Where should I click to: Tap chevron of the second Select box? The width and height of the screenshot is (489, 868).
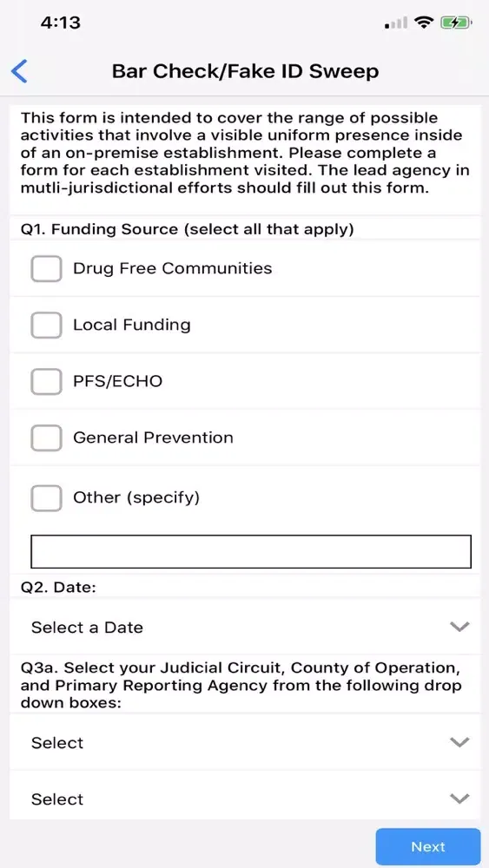tap(459, 799)
